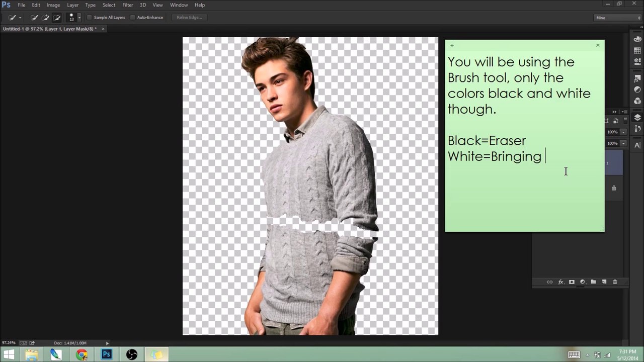
Task: Open the brush picker size dropdown
Action: pyautogui.click(x=79, y=18)
